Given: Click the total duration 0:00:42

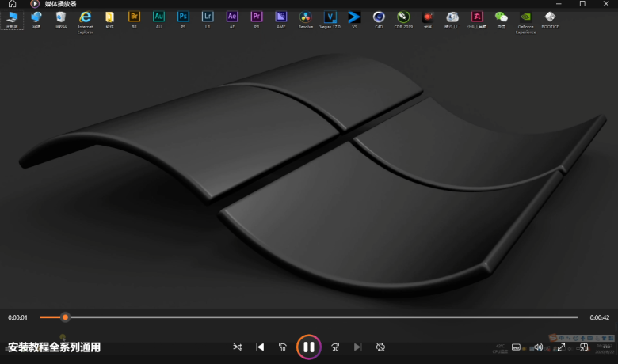Looking at the screenshot, I should click(x=600, y=317).
